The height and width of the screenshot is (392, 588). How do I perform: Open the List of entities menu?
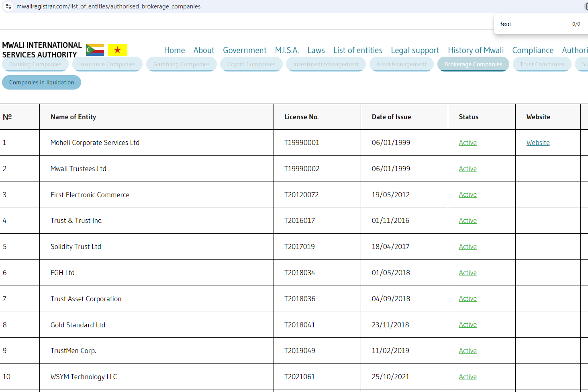coord(357,50)
